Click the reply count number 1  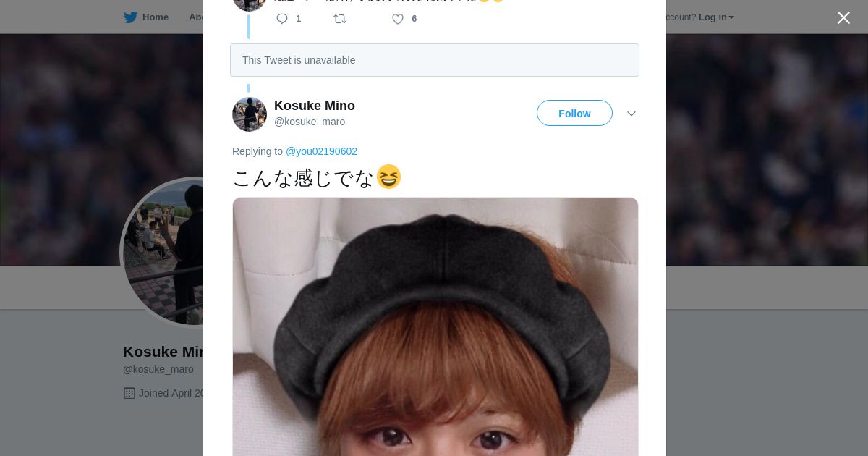(x=299, y=19)
